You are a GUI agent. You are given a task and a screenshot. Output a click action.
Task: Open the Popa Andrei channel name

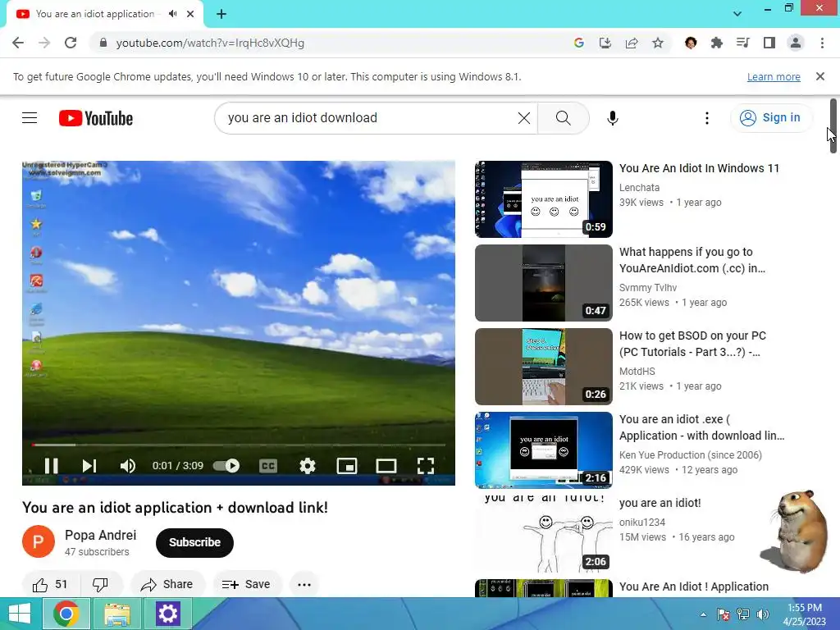100,535
